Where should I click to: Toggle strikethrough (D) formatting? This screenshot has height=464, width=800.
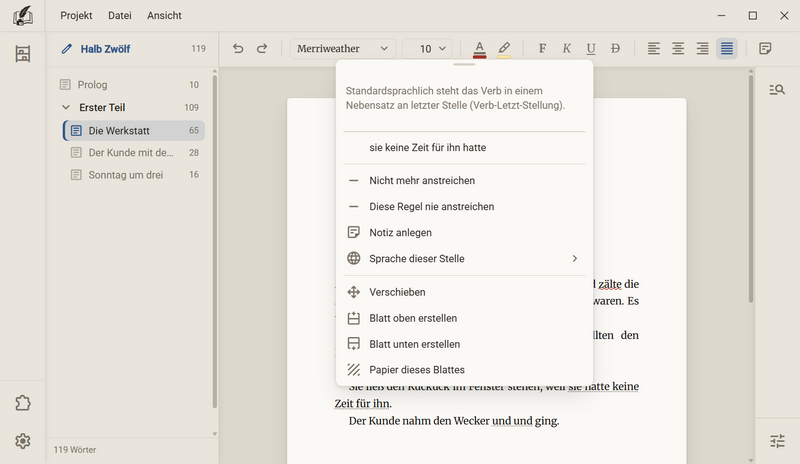tap(615, 48)
